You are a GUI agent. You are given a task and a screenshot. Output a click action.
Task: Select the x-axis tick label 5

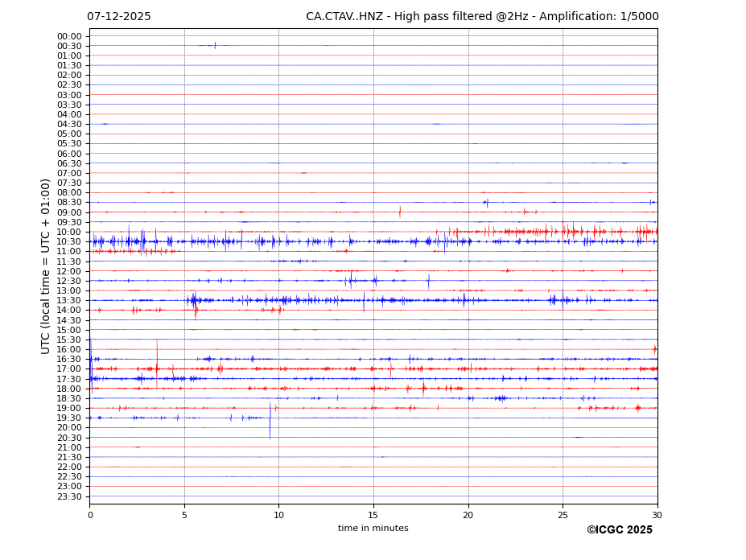pos(184,515)
